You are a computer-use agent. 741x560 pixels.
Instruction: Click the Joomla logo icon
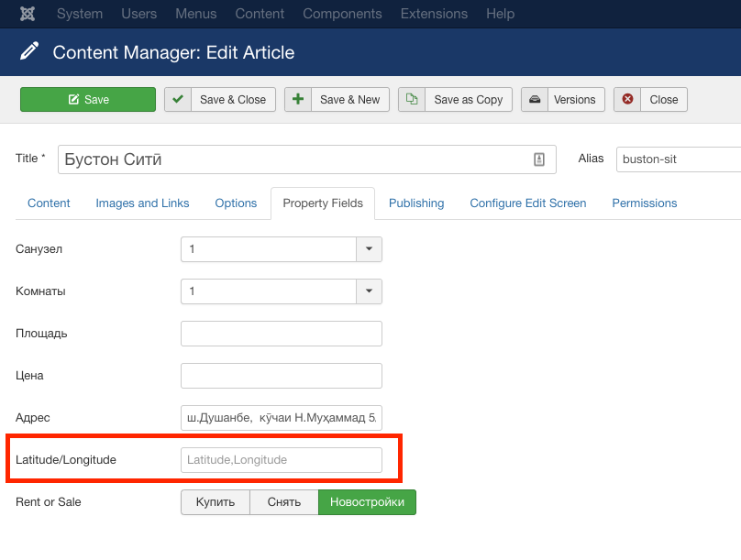(28, 14)
